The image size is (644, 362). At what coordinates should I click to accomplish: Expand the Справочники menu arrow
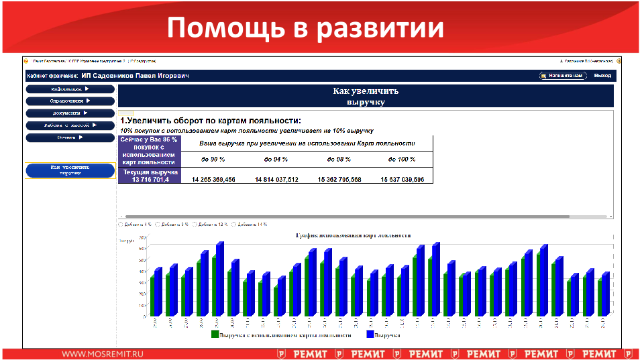[x=88, y=101]
